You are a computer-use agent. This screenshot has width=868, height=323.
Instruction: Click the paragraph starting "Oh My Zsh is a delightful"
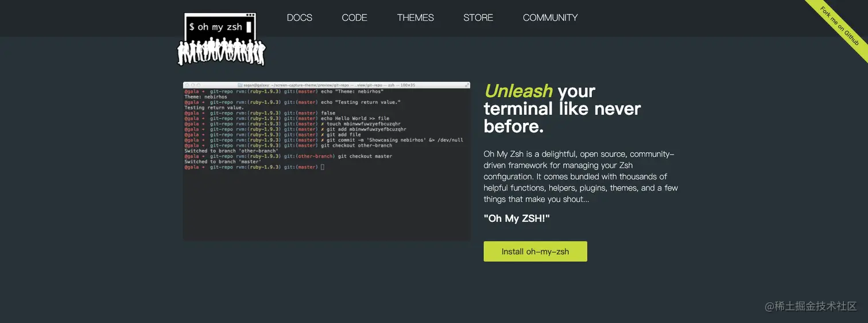pyautogui.click(x=581, y=177)
